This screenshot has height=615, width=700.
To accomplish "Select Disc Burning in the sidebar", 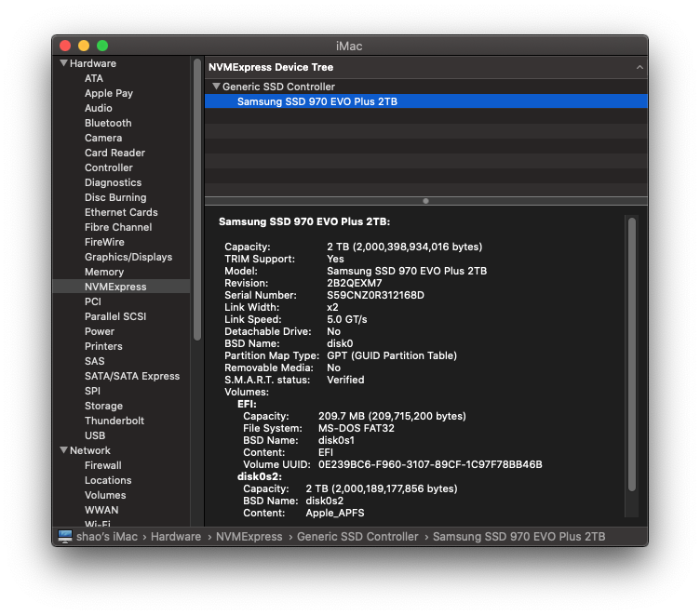I will coord(115,197).
